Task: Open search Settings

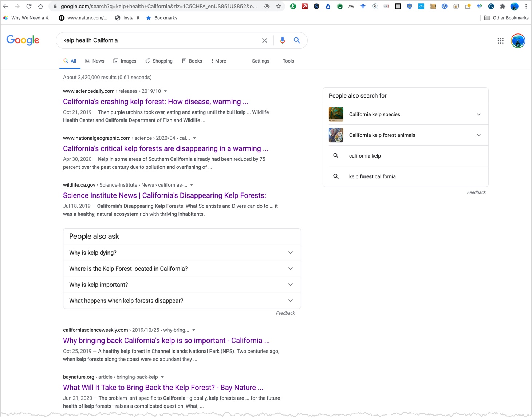Action: 261,61
